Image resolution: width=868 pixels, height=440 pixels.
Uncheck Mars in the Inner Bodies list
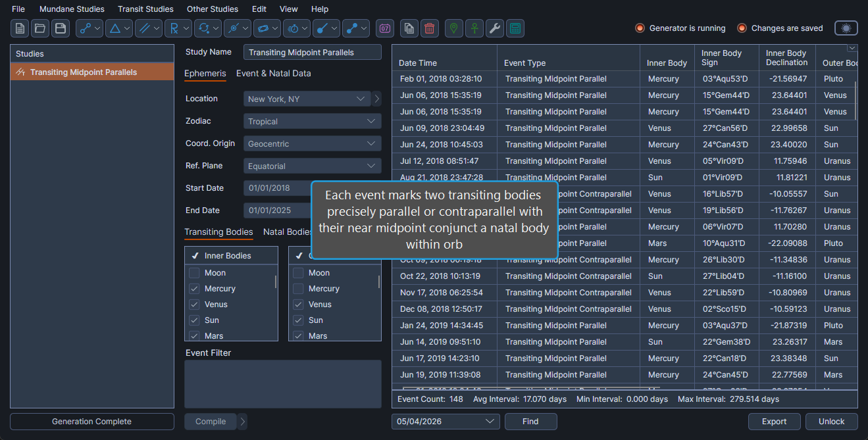pos(194,336)
